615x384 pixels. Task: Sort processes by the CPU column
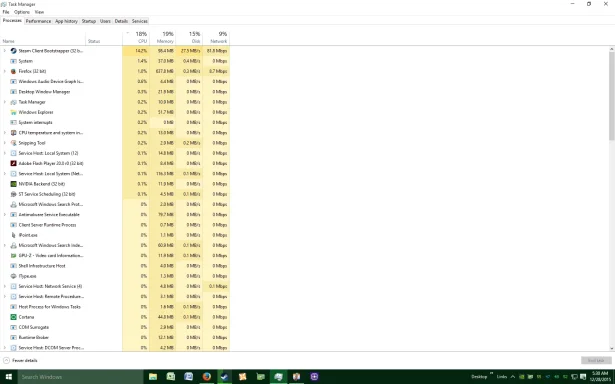coord(136,38)
